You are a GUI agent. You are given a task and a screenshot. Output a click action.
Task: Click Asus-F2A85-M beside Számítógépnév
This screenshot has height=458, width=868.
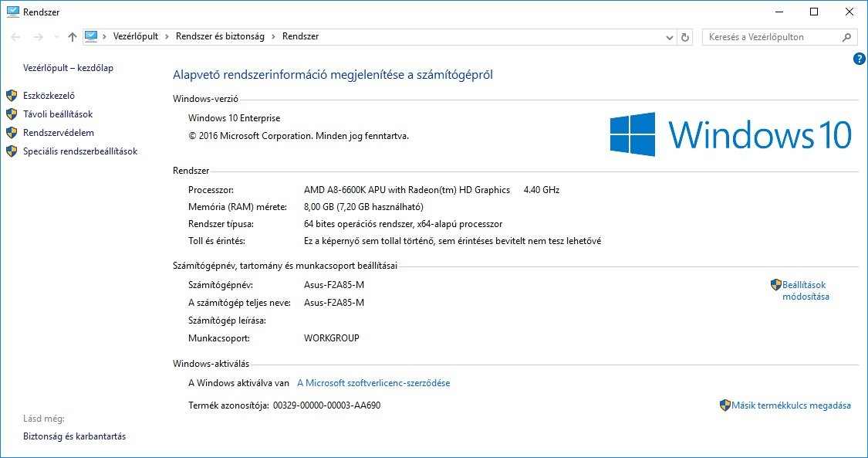[334, 285]
